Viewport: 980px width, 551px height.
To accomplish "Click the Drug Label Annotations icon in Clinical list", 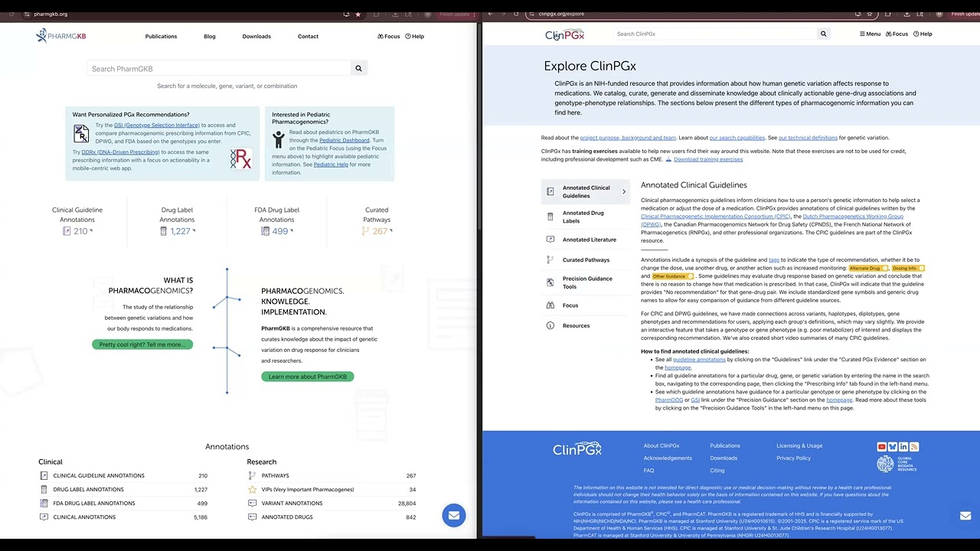I will pyautogui.click(x=44, y=490).
